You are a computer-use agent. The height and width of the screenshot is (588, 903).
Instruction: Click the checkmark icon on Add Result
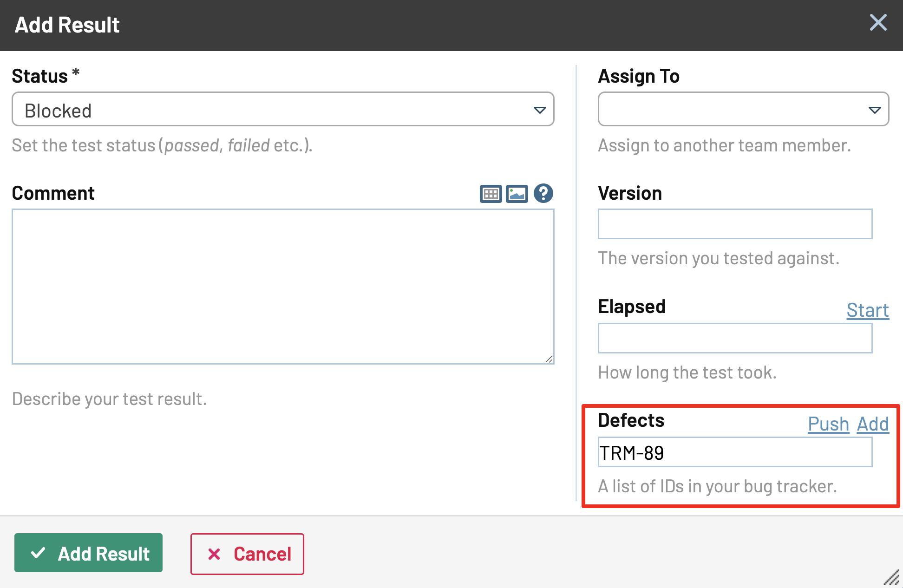[x=38, y=553]
